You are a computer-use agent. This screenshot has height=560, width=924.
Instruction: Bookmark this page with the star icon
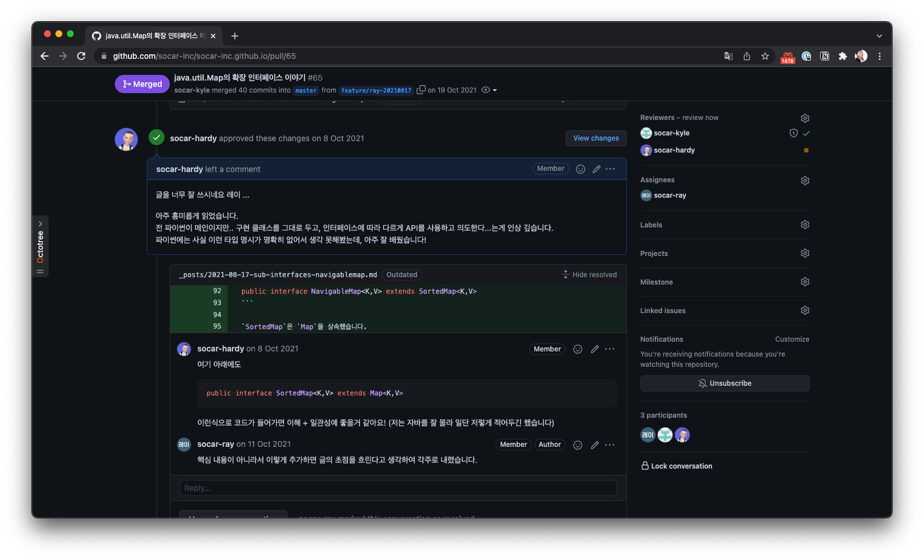[765, 56]
